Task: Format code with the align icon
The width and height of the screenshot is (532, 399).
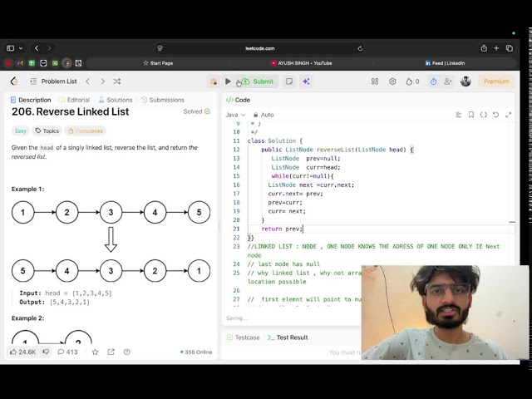Action: tap(459, 115)
